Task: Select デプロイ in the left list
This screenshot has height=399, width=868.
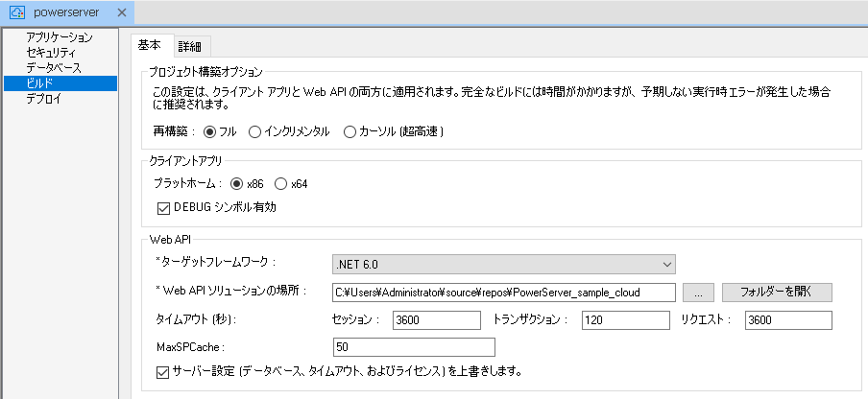Action: click(x=43, y=99)
